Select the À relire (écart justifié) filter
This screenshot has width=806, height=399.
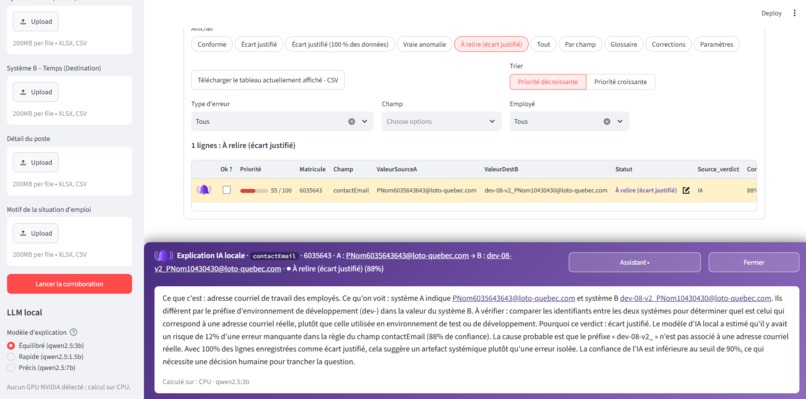tap(491, 45)
